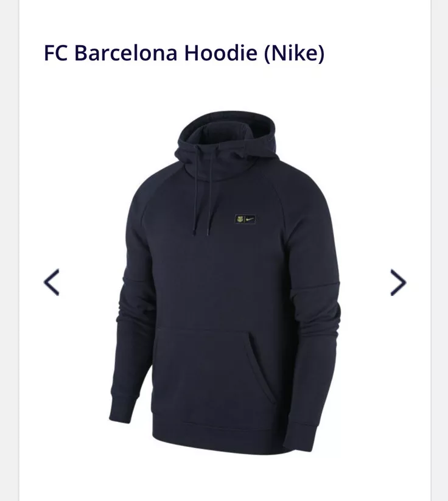Screen dimensions: 448x501
Task: Click the right-edge vertical scrollbar strip
Action: click(x=439, y=251)
